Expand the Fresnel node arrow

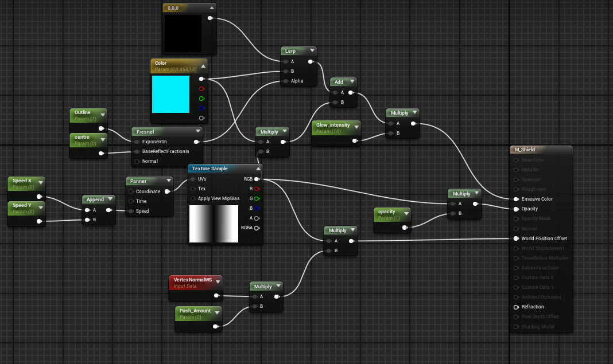click(198, 131)
